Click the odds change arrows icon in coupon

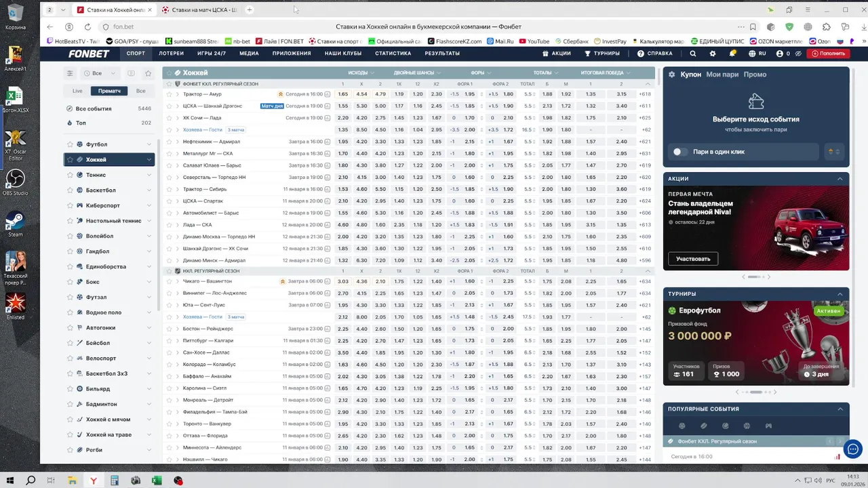tap(833, 152)
